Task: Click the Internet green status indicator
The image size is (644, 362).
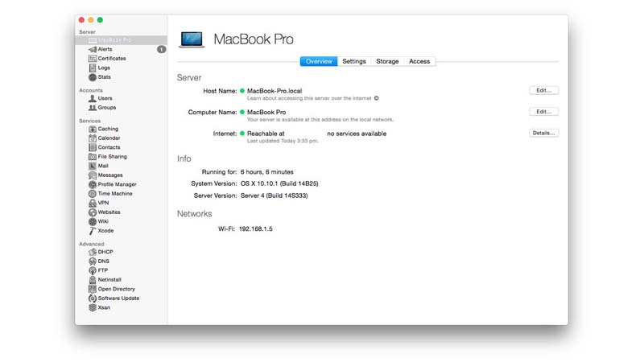Action: point(242,134)
